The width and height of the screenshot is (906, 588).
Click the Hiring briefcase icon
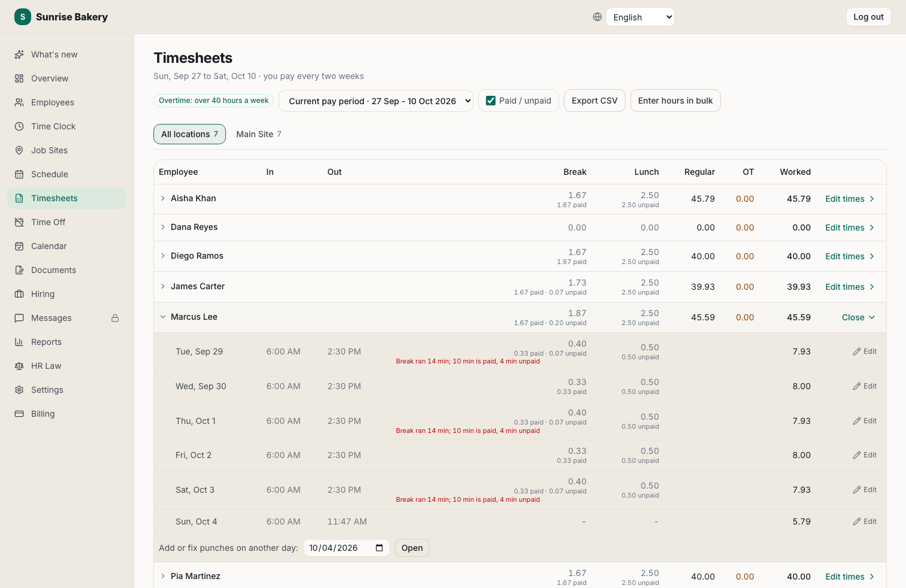(19, 294)
